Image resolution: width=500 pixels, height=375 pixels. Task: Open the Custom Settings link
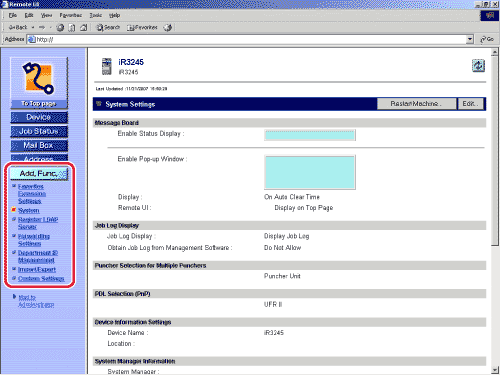(41, 278)
